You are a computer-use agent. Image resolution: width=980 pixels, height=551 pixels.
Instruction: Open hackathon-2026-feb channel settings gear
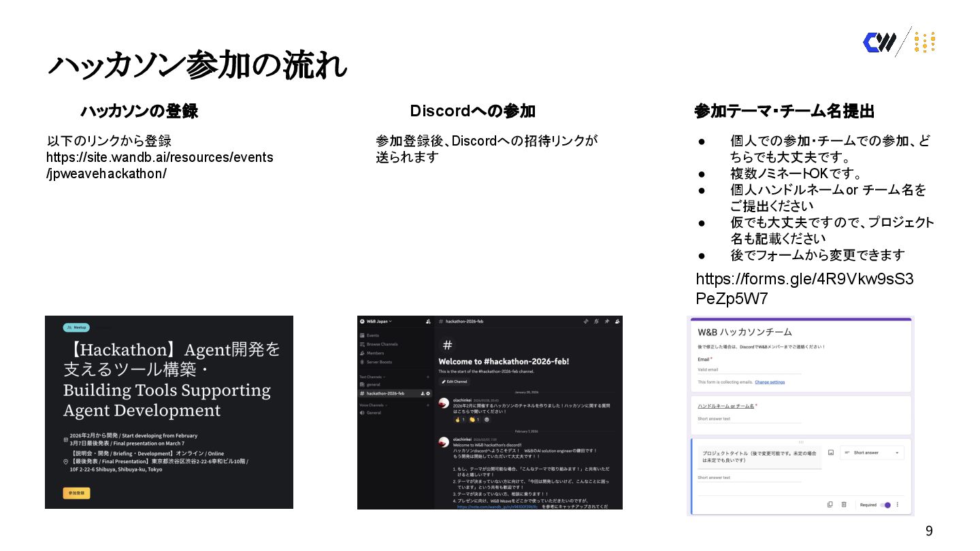click(x=428, y=393)
